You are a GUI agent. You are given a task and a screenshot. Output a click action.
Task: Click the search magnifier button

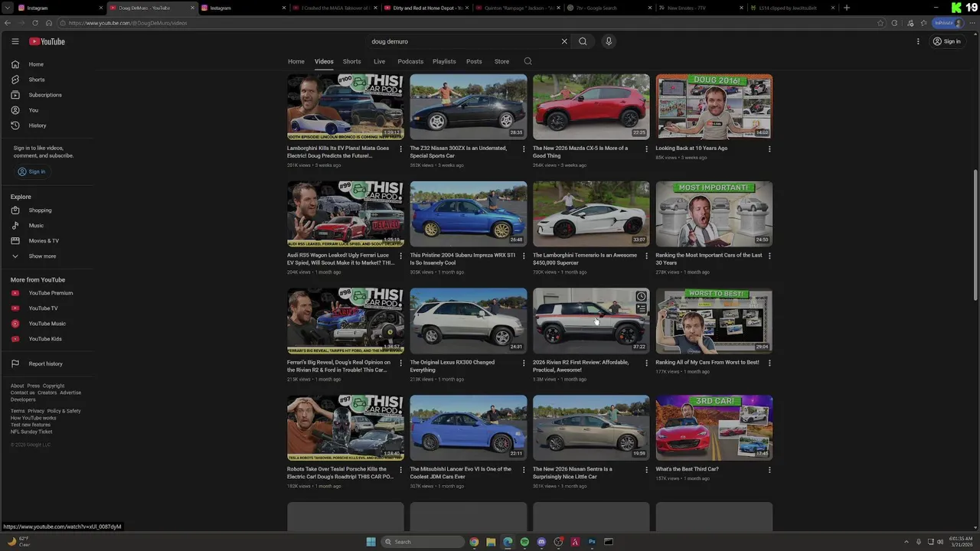[x=583, y=41]
